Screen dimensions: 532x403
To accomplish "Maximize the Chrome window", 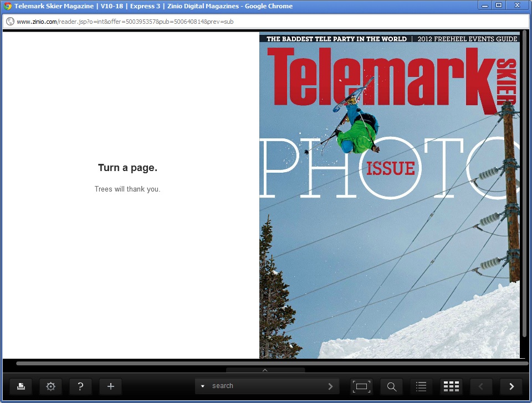I will [499, 6].
